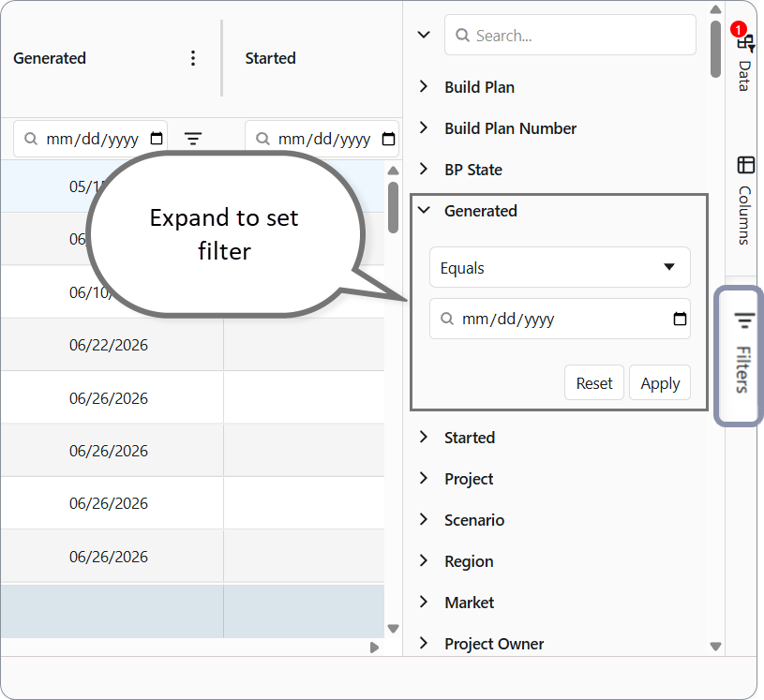Expand the BP State filter

[x=424, y=169]
